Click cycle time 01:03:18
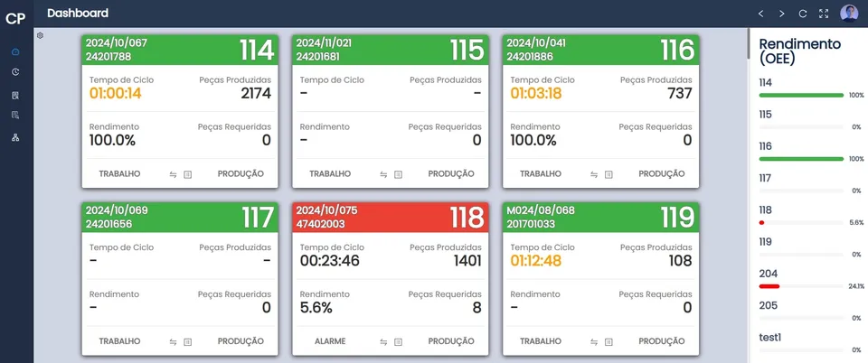This screenshot has height=363, width=868. pos(536,93)
